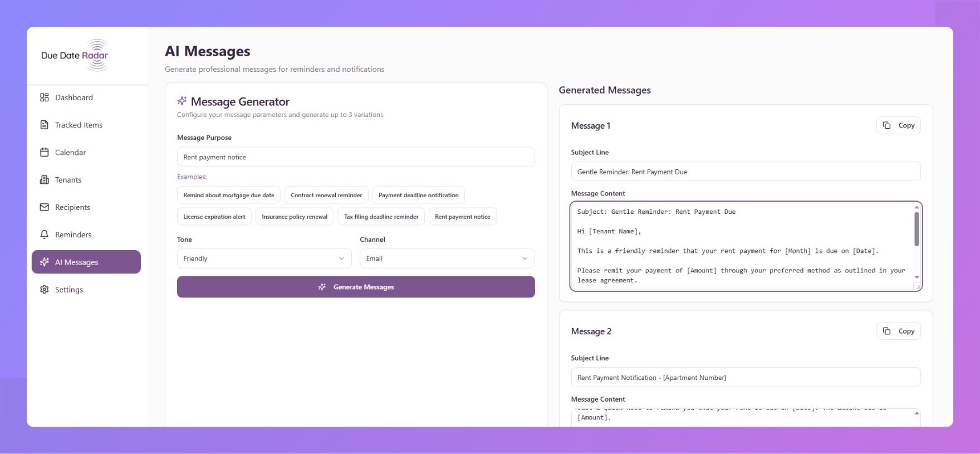Click the Tracked Items document icon
This screenshot has height=454, width=980.
45,125
